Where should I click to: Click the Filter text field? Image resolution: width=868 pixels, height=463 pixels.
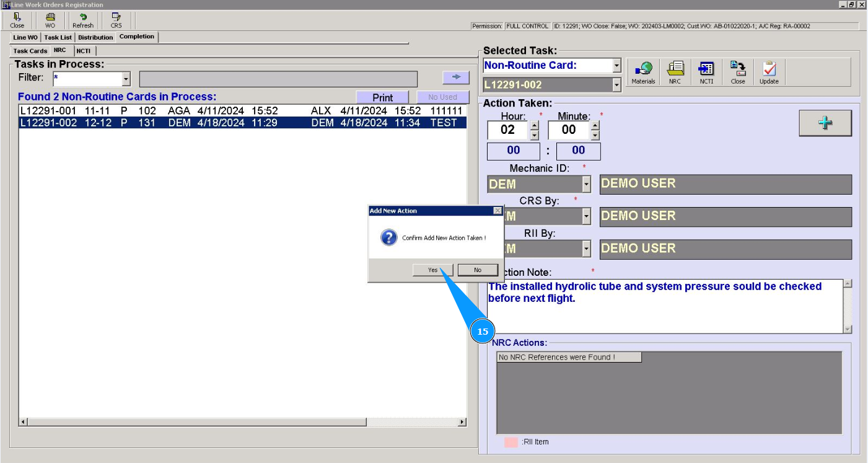coord(88,79)
